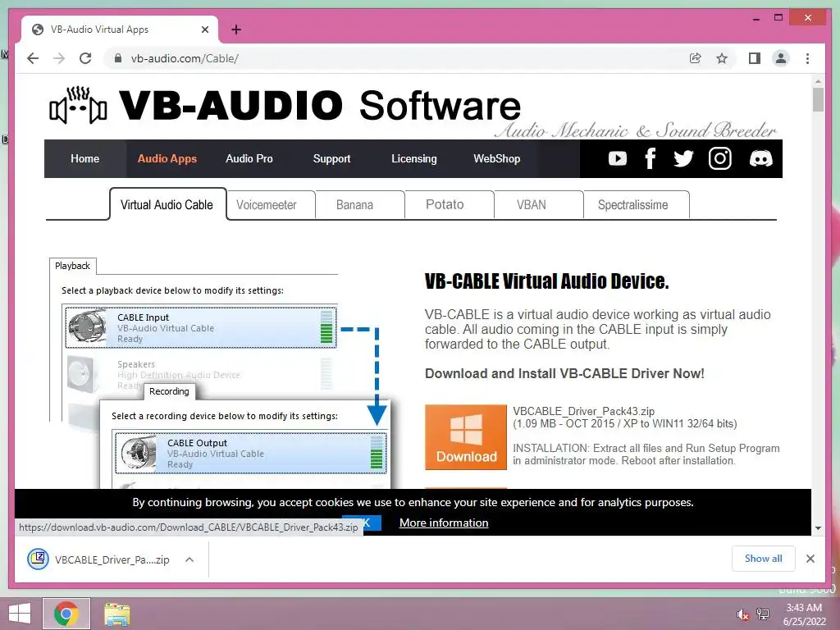Click 'Download and Install VB-CABLE Driver Now!' text
This screenshot has width=840, height=630.
(564, 373)
